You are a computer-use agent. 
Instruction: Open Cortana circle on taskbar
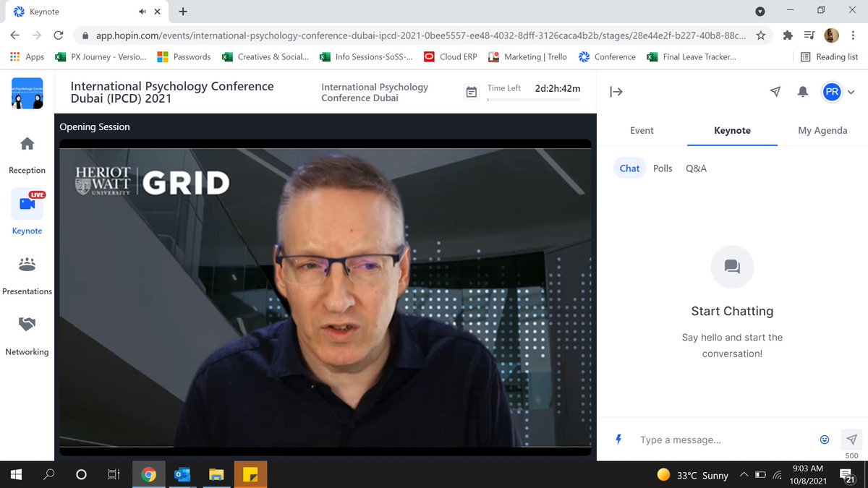[81, 474]
